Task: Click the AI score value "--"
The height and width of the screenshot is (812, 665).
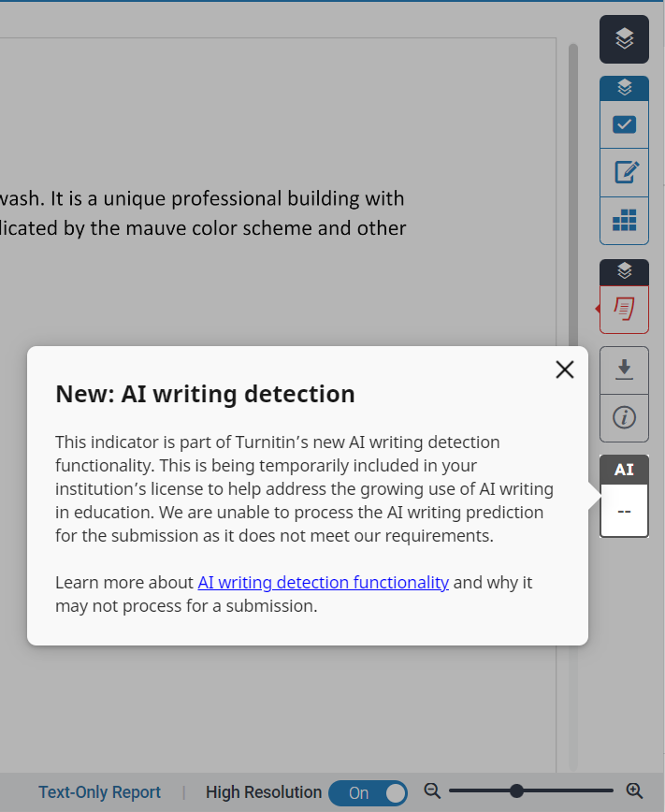Action: click(x=624, y=511)
